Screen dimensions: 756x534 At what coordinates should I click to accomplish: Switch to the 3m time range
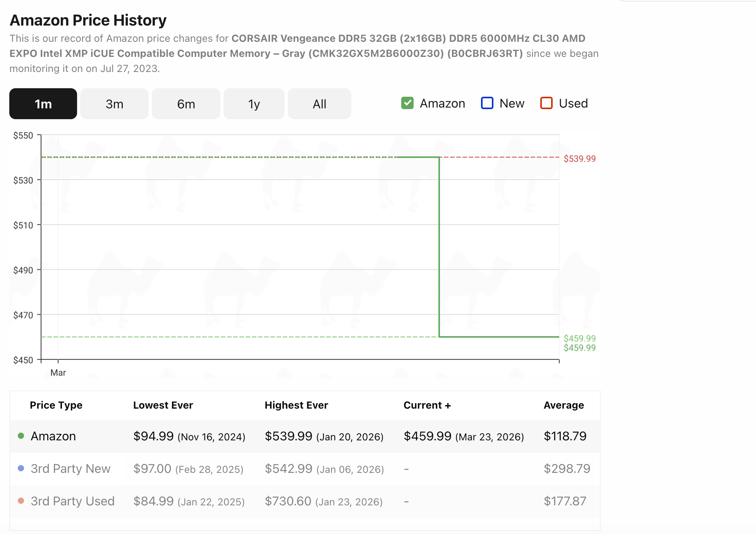tap(114, 104)
